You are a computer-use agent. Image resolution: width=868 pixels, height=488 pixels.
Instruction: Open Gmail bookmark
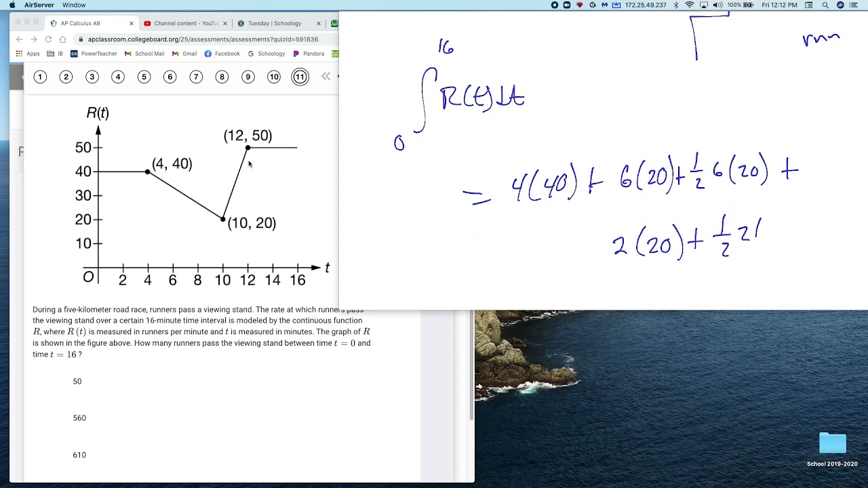coord(184,54)
